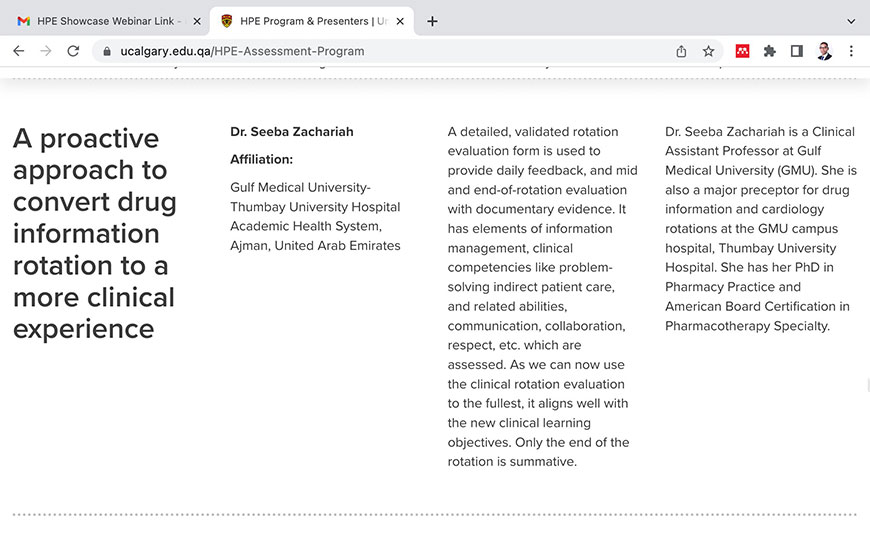Close the HPE Program & Presenters tab
The image size is (870, 544).
[x=400, y=21]
